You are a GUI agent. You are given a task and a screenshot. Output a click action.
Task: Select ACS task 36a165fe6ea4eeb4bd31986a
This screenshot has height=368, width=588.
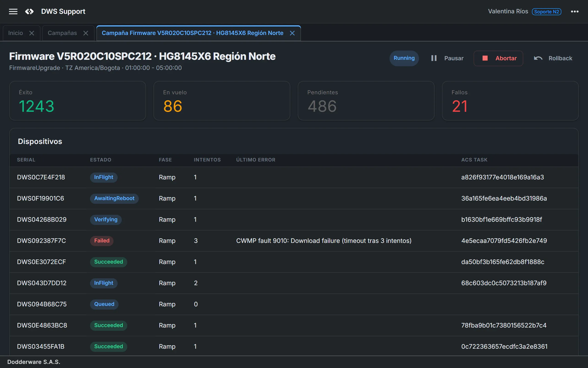[x=504, y=198]
